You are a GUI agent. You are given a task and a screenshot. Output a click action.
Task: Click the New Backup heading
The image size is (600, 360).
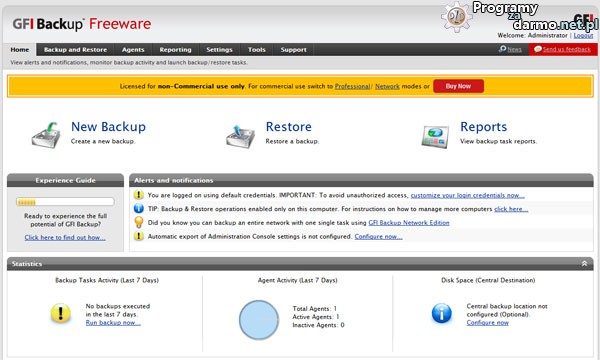(x=108, y=127)
